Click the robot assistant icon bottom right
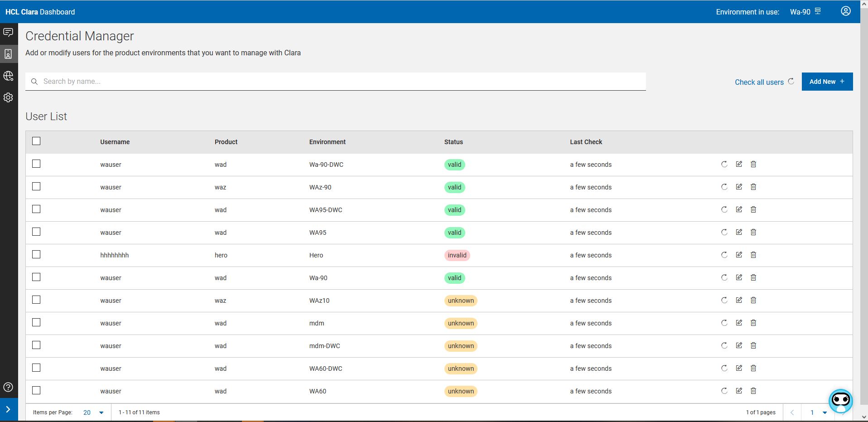 coord(841,400)
